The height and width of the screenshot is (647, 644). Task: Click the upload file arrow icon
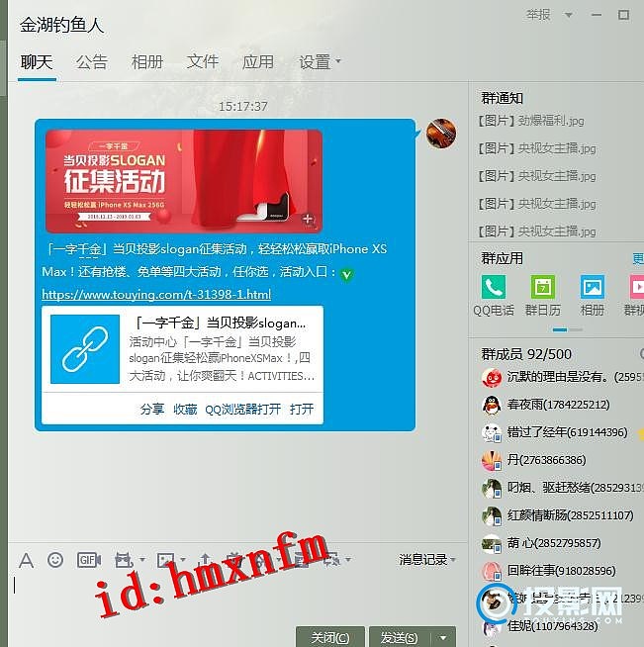coord(205,560)
